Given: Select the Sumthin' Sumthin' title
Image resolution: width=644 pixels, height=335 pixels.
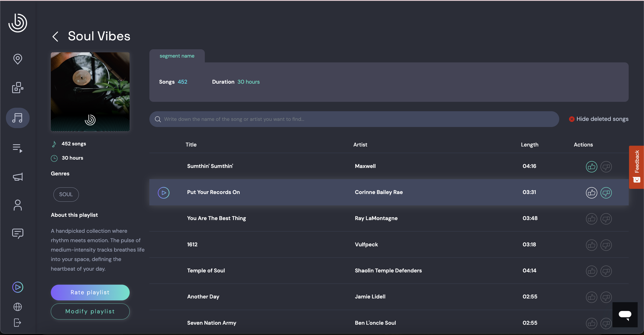Looking at the screenshot, I should (210, 166).
